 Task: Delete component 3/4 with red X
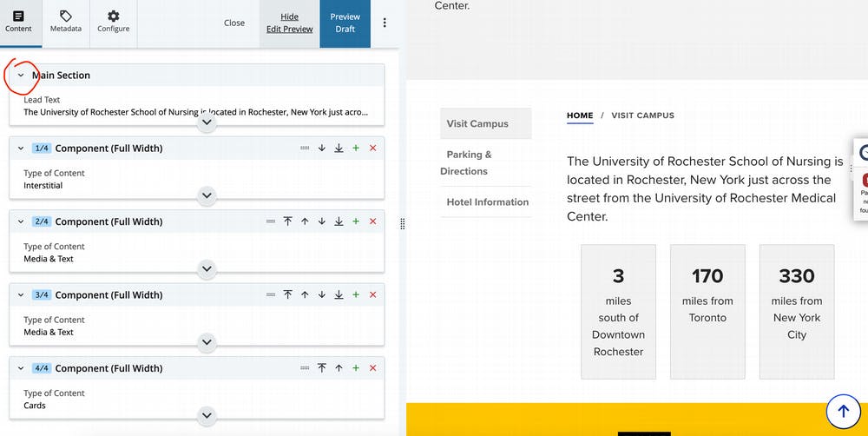[372, 294]
